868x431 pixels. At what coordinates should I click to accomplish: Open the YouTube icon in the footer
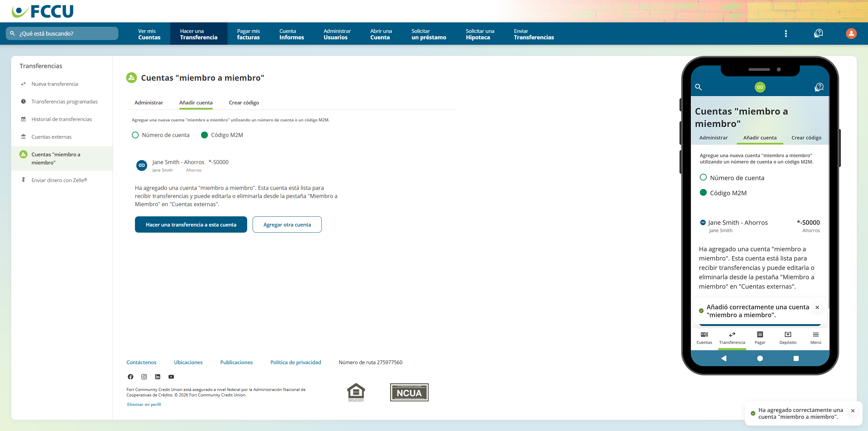[x=171, y=377]
